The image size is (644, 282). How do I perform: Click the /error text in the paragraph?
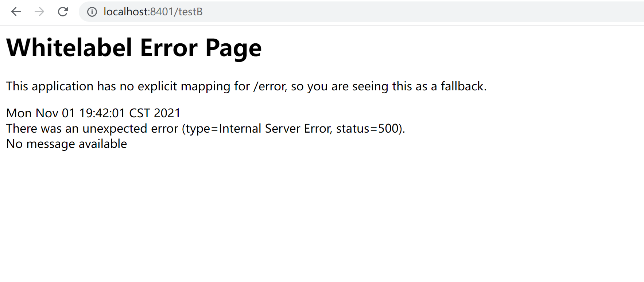(270, 86)
